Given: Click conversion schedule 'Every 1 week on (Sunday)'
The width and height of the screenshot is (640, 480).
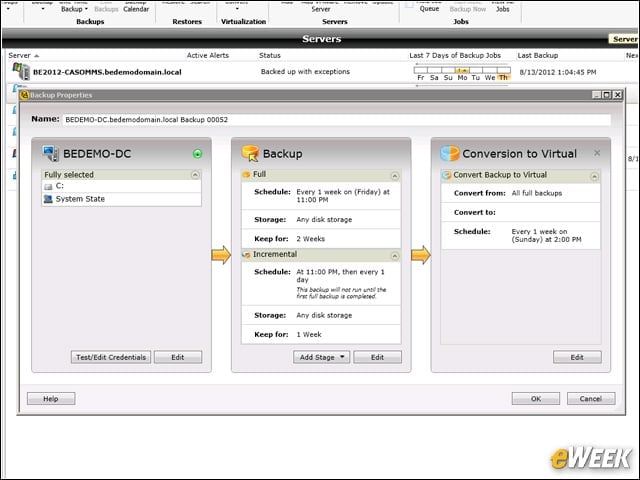Looking at the screenshot, I should pyautogui.click(x=547, y=236).
